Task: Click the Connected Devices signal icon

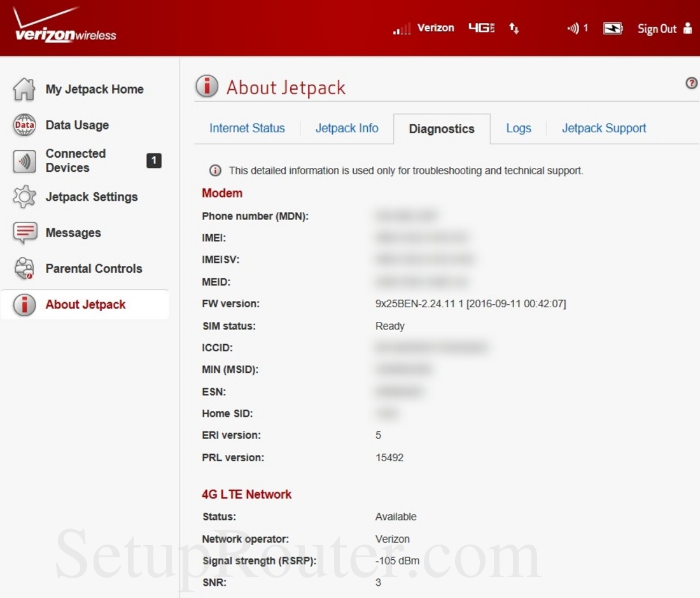Action: click(x=24, y=161)
